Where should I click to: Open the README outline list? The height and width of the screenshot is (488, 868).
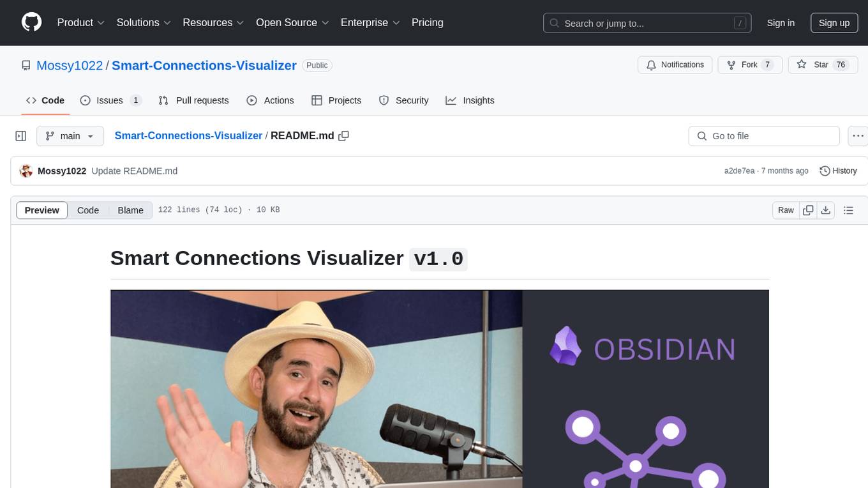coord(848,210)
